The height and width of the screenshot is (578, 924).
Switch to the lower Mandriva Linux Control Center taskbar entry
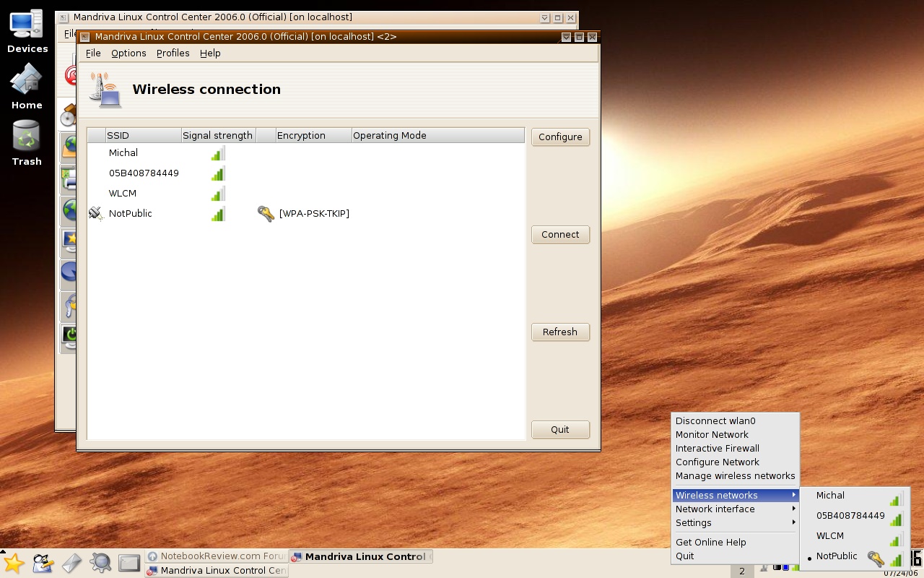216,570
